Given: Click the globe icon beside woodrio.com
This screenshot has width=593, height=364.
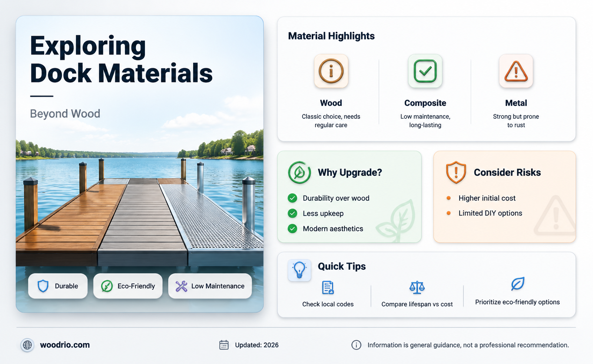Looking at the screenshot, I should pos(27,345).
